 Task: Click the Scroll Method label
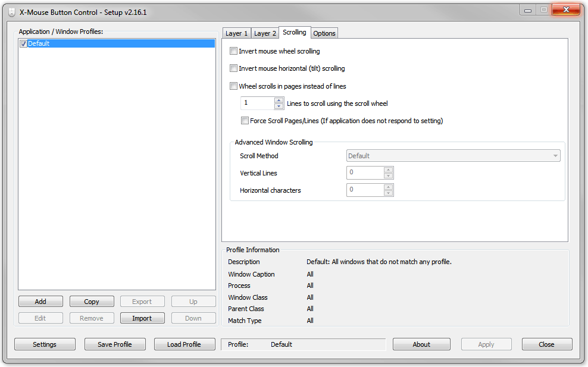point(259,156)
